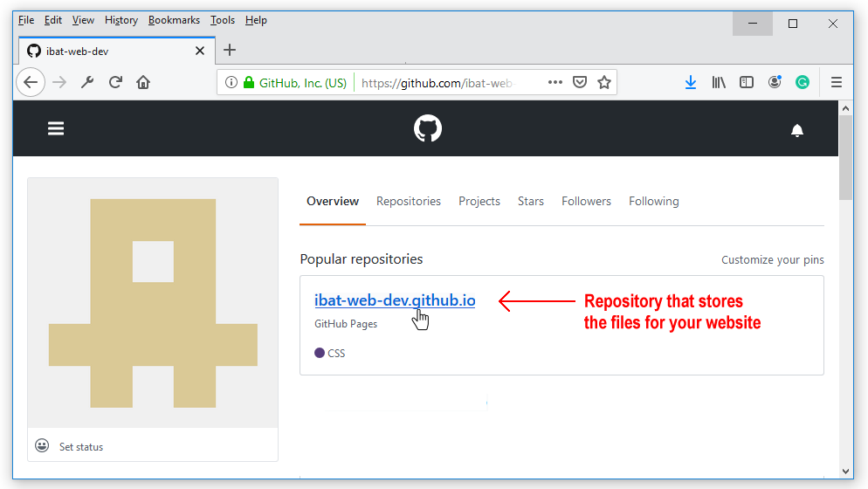Open GitHub's navigation hamburger menu

click(56, 128)
